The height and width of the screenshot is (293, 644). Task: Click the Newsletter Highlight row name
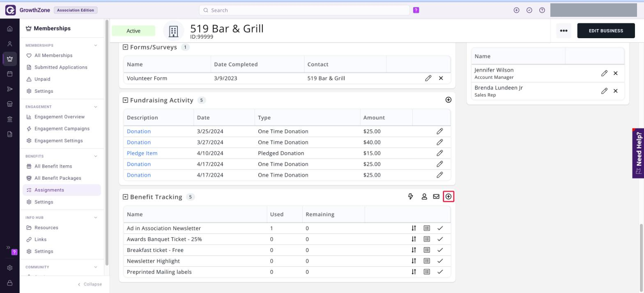(x=153, y=261)
